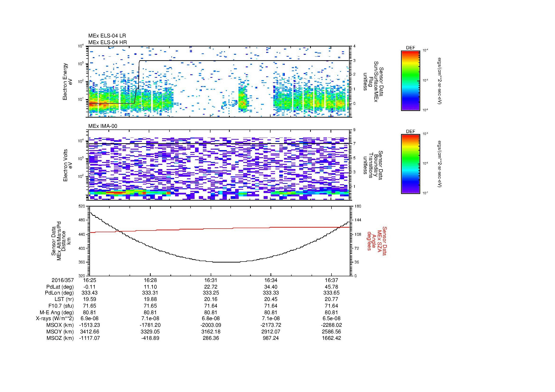Click the 'PdLat (deg)' row label

[x=60, y=287]
